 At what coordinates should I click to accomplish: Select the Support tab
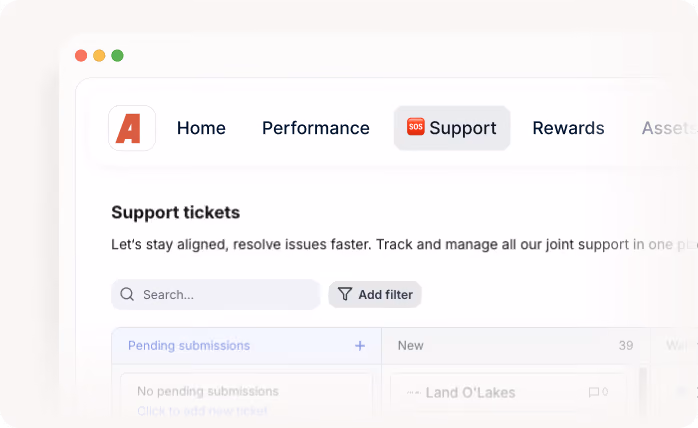[452, 128]
